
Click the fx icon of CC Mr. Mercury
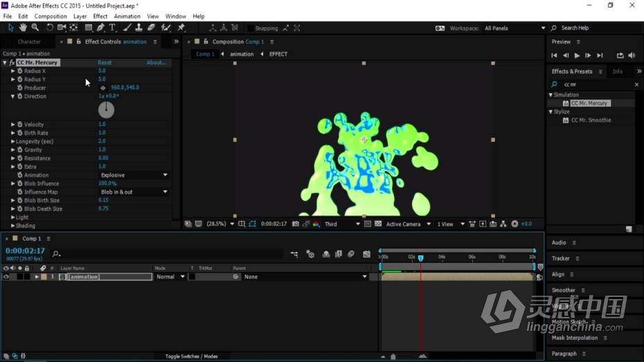(x=12, y=63)
